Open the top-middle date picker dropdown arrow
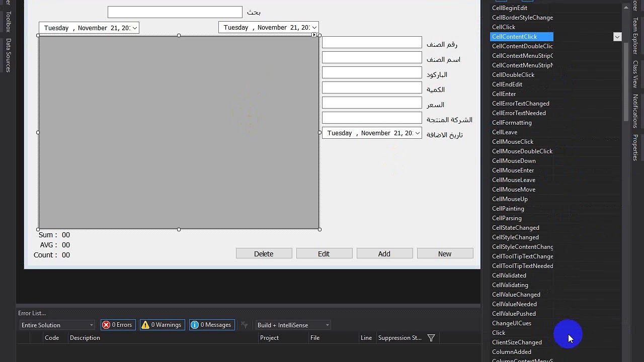This screenshot has height=362, width=644. [x=314, y=28]
